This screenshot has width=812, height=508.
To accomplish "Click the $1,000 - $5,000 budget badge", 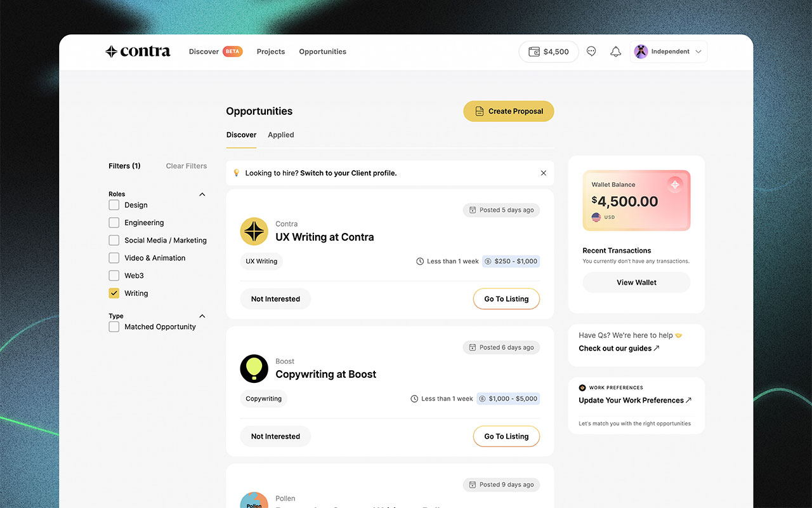I will [508, 399].
